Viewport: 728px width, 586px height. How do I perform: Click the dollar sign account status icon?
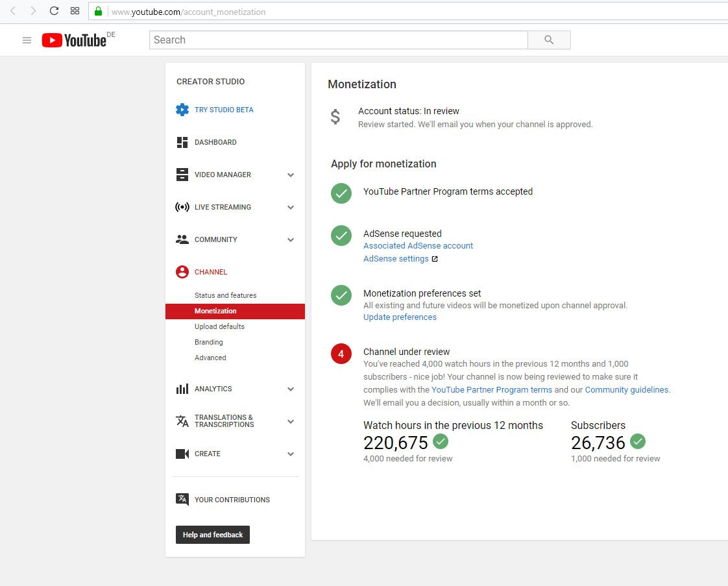click(x=335, y=117)
